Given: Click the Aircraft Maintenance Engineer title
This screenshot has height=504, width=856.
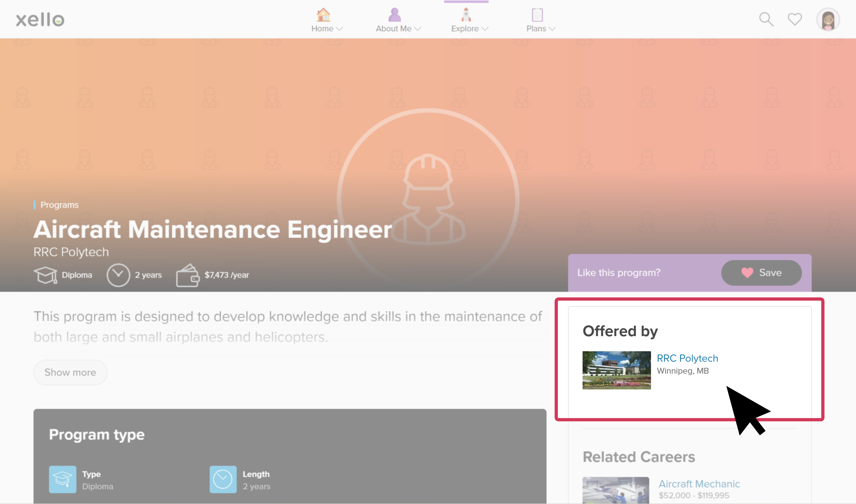Looking at the screenshot, I should (x=213, y=229).
